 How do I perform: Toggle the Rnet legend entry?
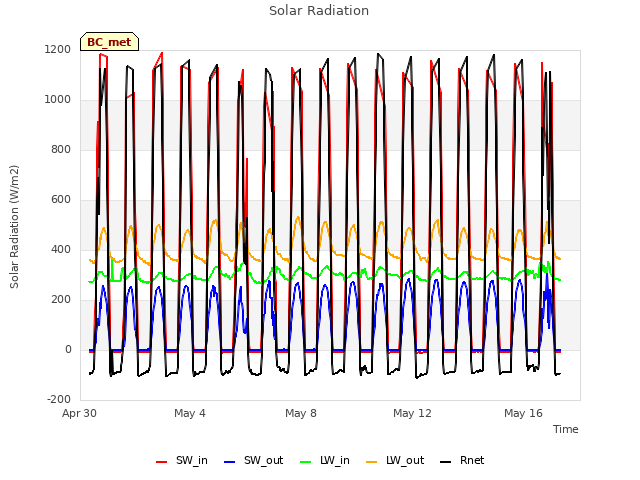tap(462, 460)
